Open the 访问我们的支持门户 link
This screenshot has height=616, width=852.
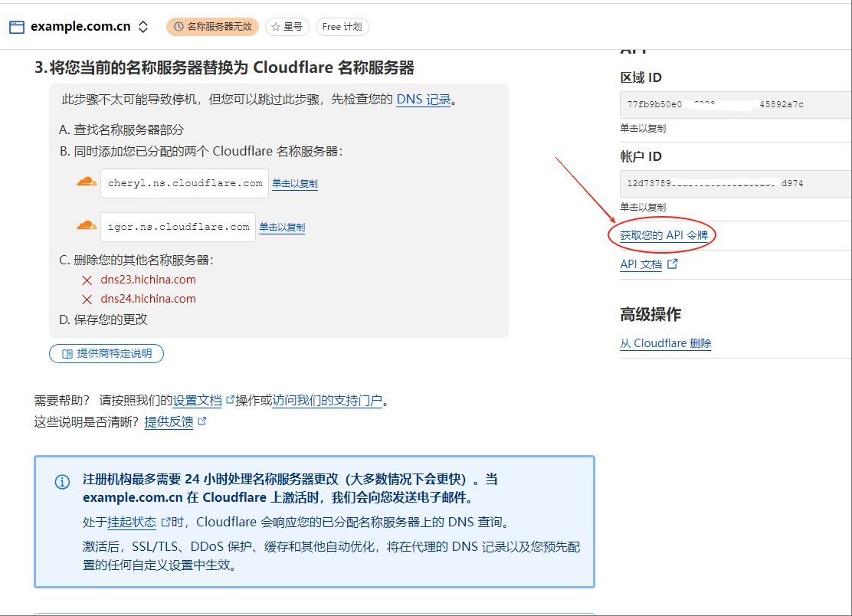coord(327,401)
